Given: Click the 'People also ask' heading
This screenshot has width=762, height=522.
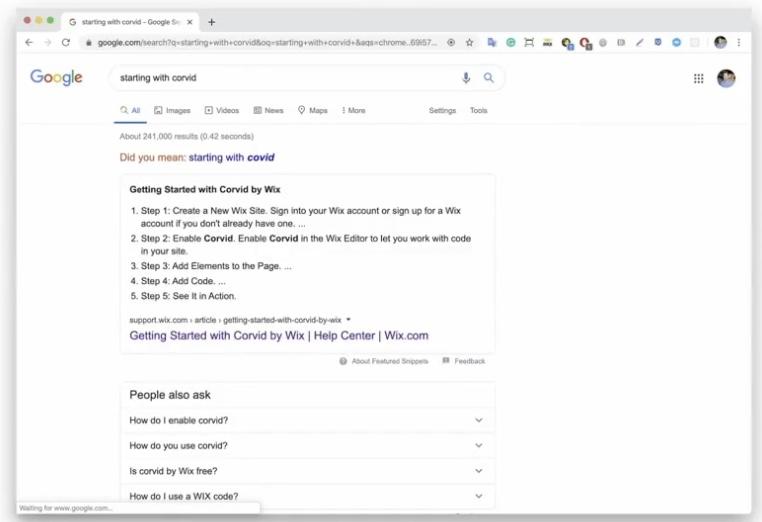Looking at the screenshot, I should coord(170,395).
